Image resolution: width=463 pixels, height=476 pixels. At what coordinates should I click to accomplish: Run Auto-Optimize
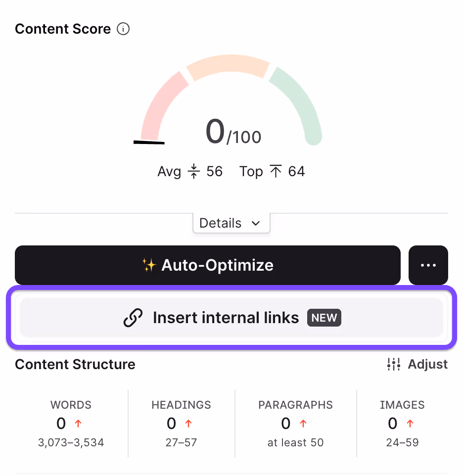click(208, 265)
